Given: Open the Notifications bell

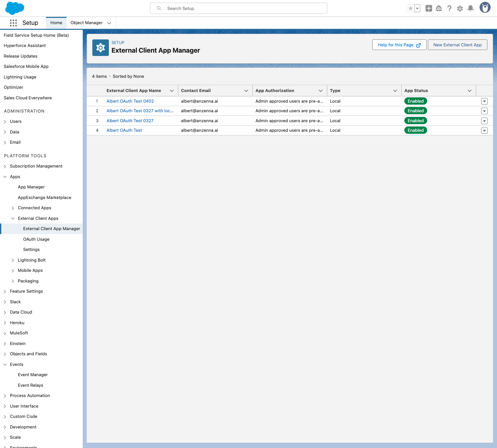Looking at the screenshot, I should [470, 9].
